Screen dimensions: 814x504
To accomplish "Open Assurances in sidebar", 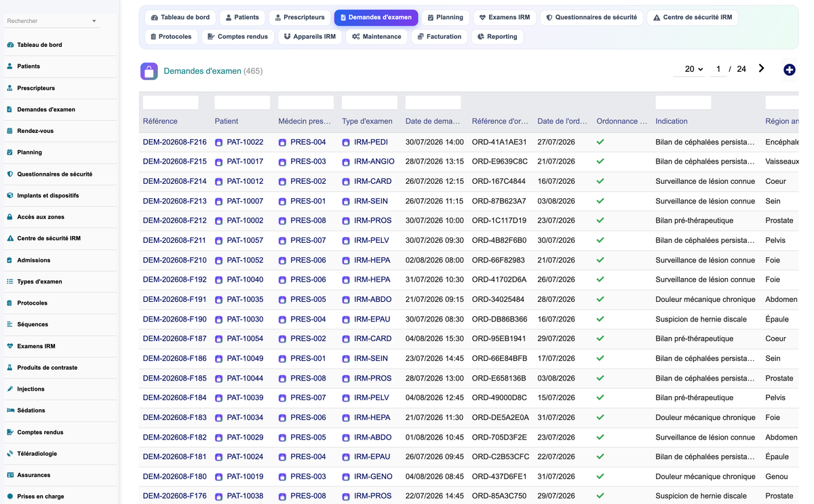I will (33, 476).
